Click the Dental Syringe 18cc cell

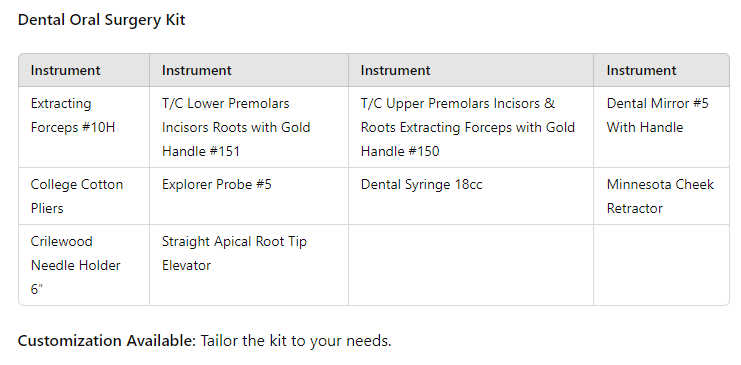(471, 196)
